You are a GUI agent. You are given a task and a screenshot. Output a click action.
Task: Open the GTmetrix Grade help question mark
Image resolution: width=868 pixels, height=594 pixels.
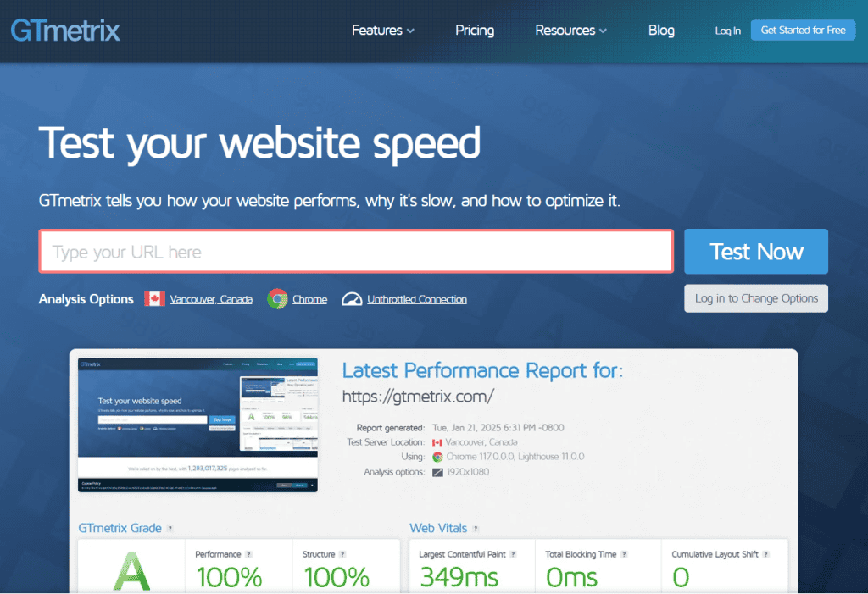coord(170,529)
